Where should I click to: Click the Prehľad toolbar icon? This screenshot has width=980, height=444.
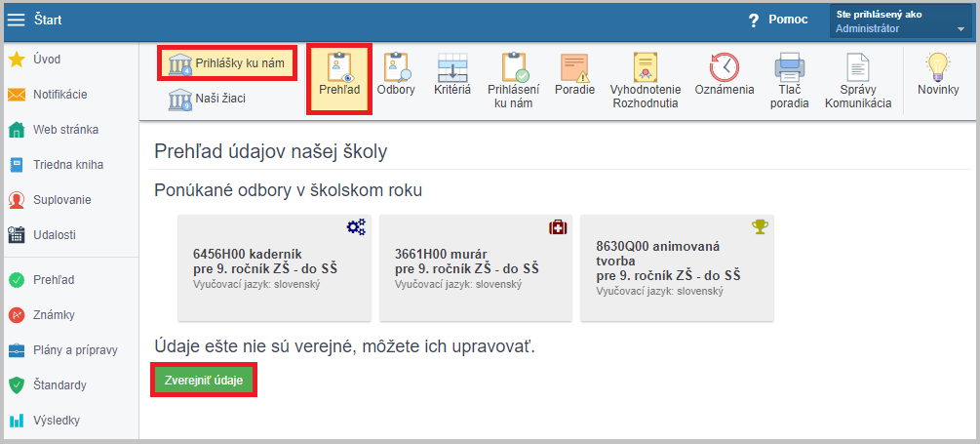tap(339, 79)
